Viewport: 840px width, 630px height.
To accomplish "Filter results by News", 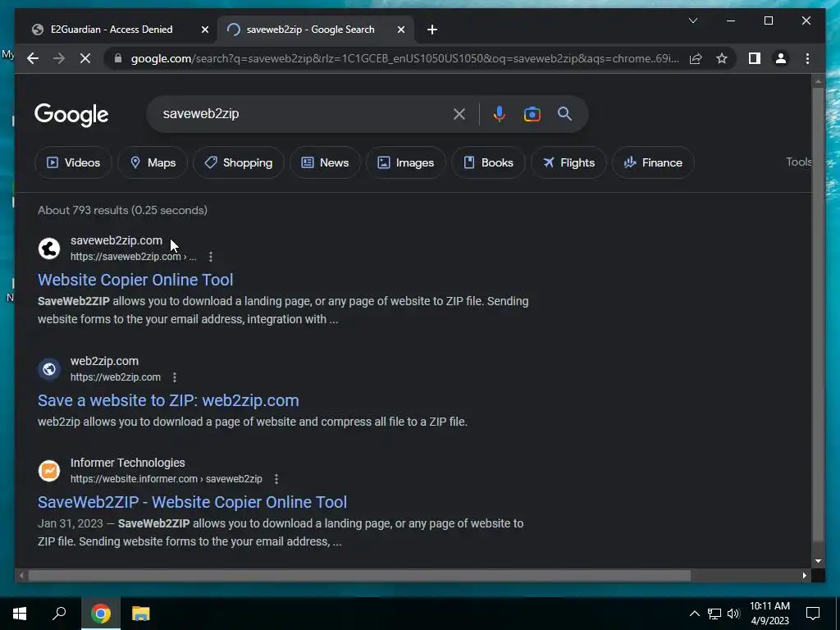I will tap(325, 162).
